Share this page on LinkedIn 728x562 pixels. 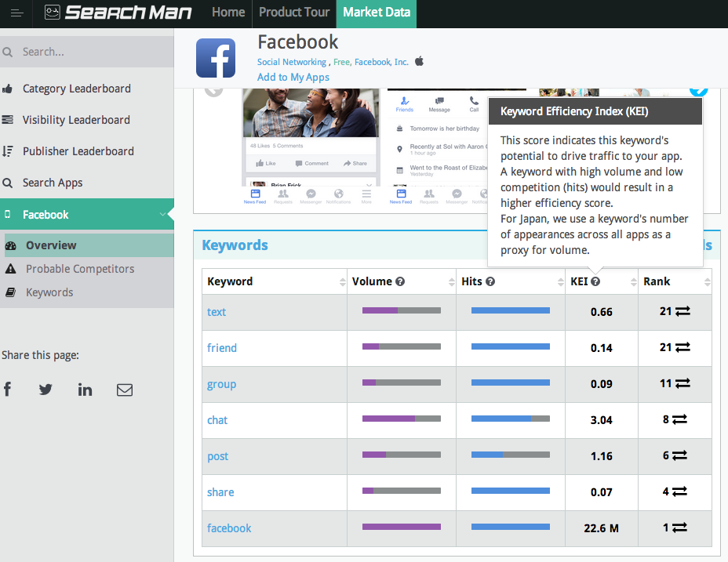[x=85, y=390]
